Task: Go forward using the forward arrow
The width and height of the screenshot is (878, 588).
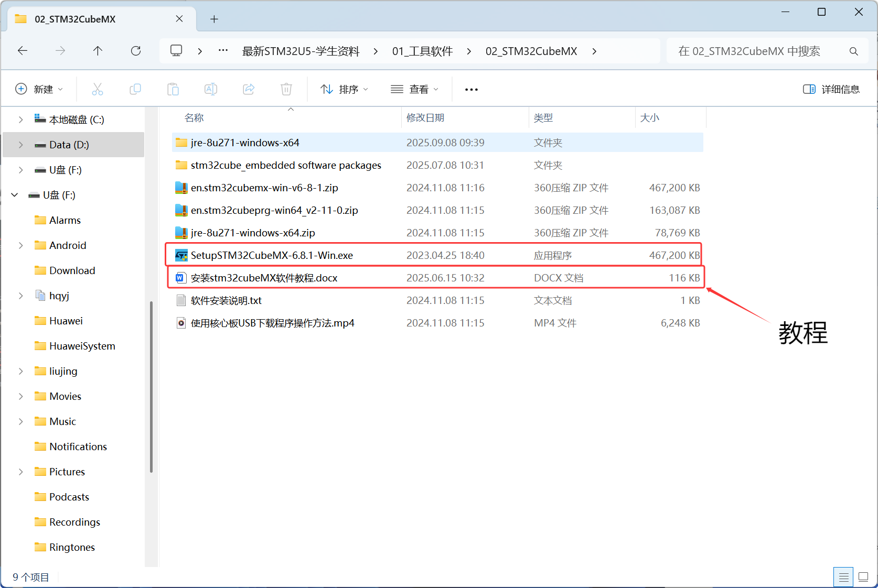Action: (60, 51)
